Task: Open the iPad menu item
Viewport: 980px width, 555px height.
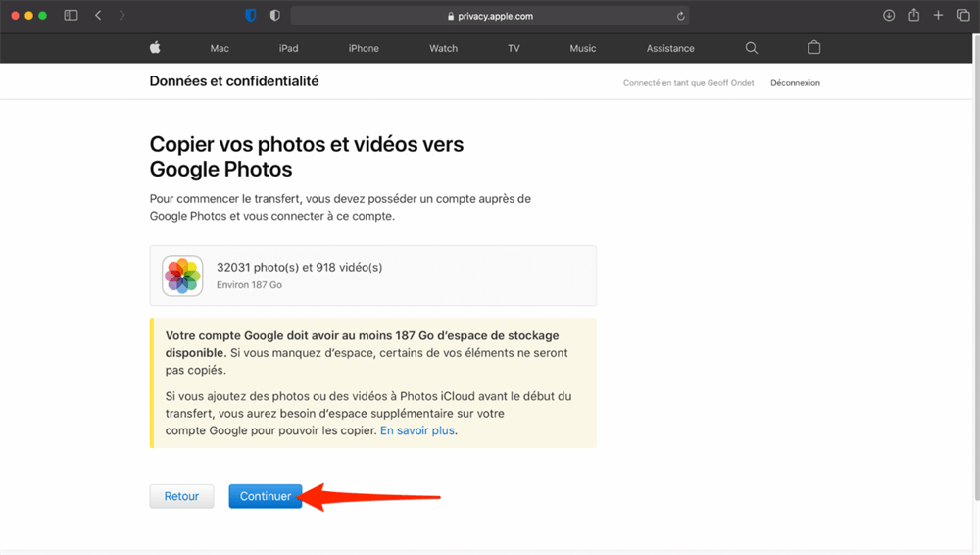Action: click(288, 48)
